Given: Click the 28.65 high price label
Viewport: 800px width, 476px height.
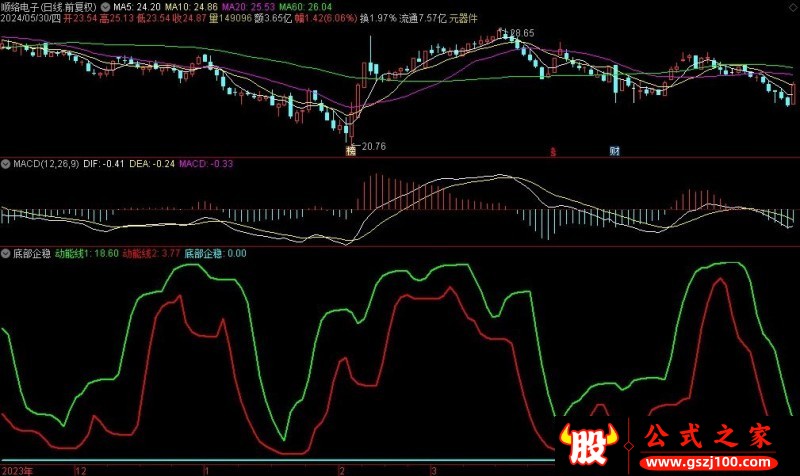Looking at the screenshot, I should (520, 33).
